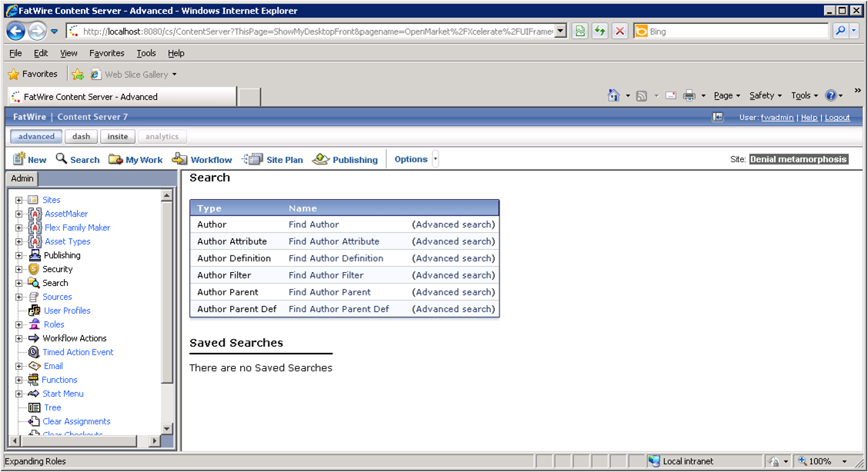Click the Find Author Attribute link
868x472 pixels.
(x=334, y=241)
